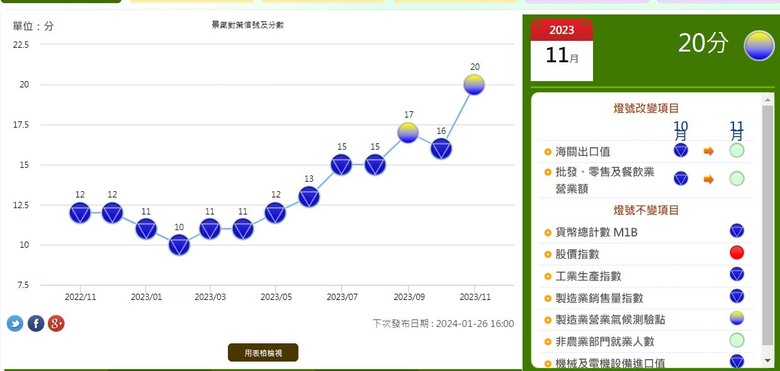Image resolution: width=780 pixels, height=371 pixels.
Task: Click the 2023/07 x-axis label
Action: (342, 297)
